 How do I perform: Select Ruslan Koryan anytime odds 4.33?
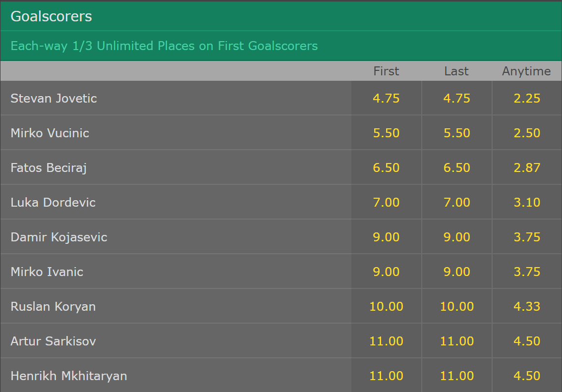pyautogui.click(x=527, y=306)
